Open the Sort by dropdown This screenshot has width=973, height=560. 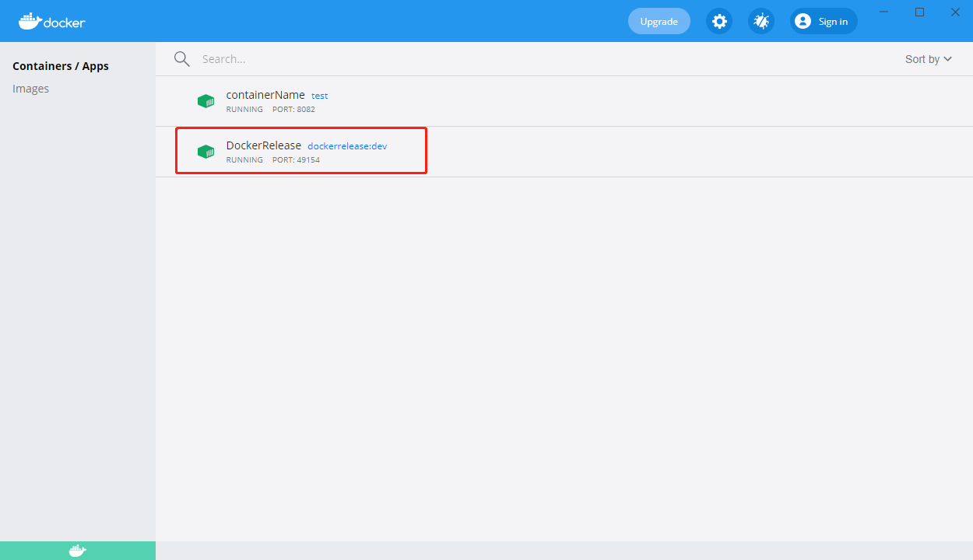[x=929, y=59]
